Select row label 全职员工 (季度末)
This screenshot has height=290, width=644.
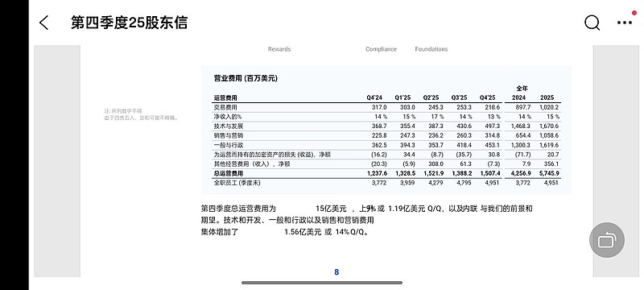(237, 183)
